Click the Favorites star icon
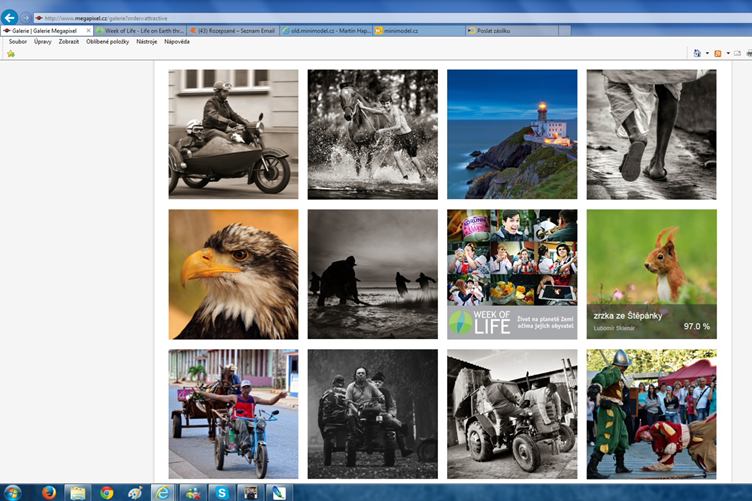752x501 pixels. click(11, 54)
